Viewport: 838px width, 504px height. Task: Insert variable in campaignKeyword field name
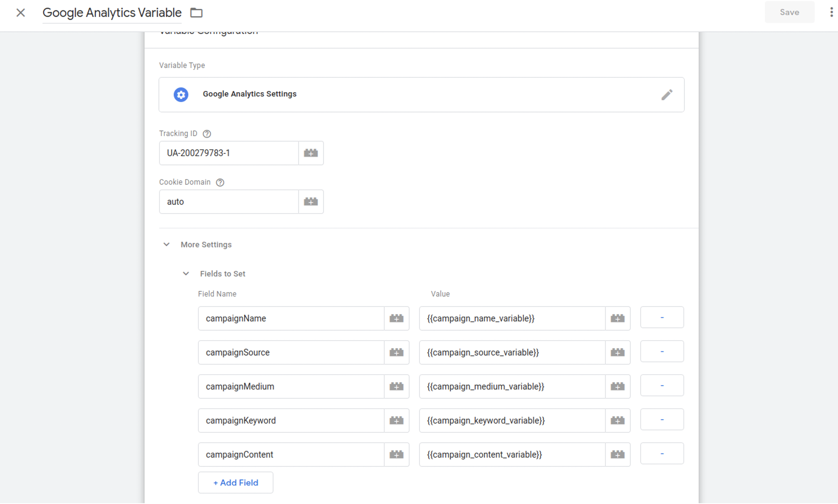pyautogui.click(x=397, y=421)
